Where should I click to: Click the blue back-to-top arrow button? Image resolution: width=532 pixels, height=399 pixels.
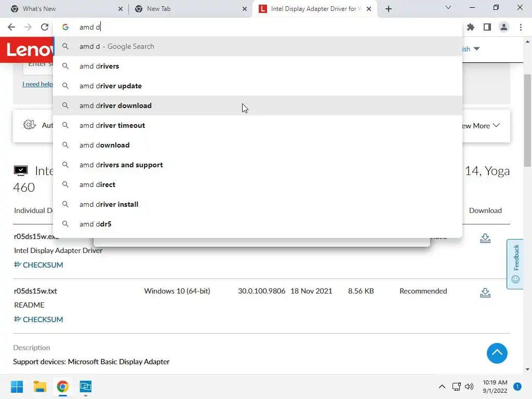coord(497,353)
